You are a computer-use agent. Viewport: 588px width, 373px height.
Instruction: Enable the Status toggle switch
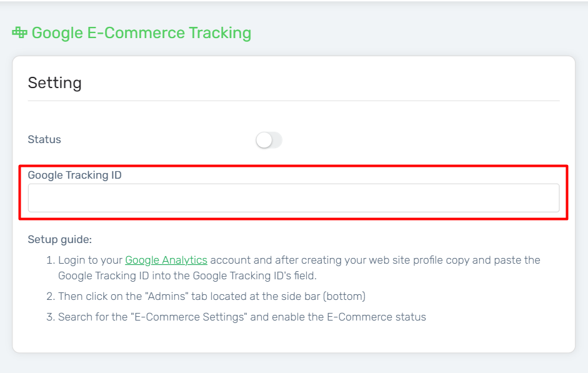(269, 140)
